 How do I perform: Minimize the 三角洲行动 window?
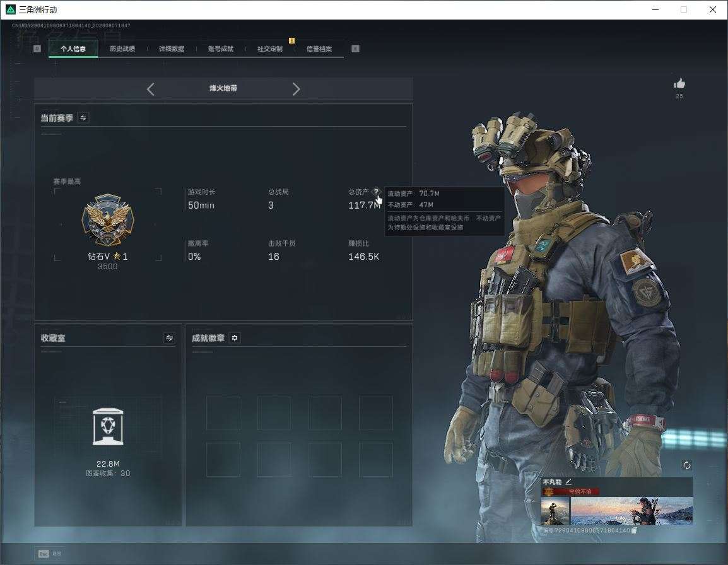point(655,9)
